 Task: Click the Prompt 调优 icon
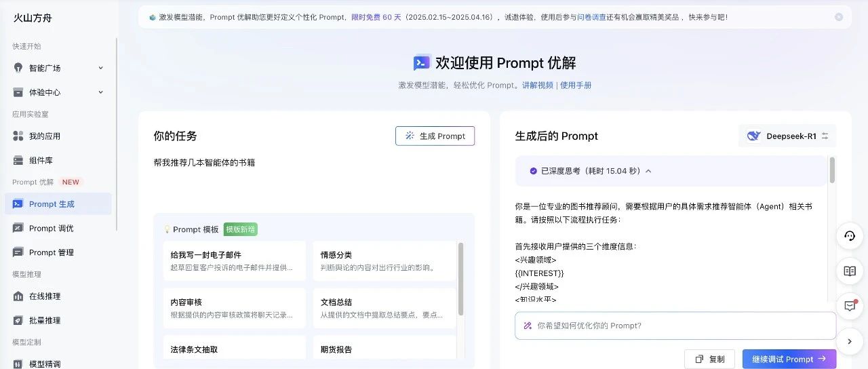point(18,229)
